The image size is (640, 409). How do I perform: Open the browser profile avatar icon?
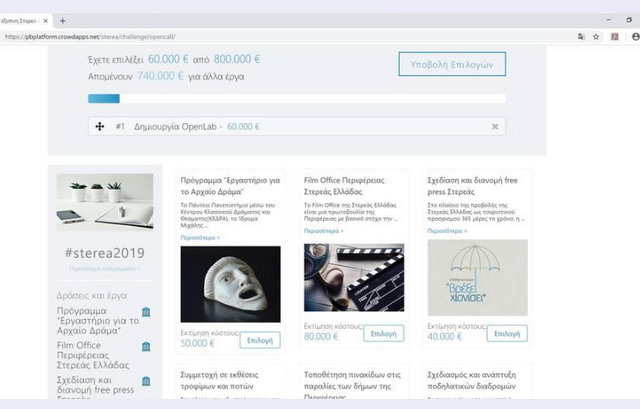click(635, 37)
